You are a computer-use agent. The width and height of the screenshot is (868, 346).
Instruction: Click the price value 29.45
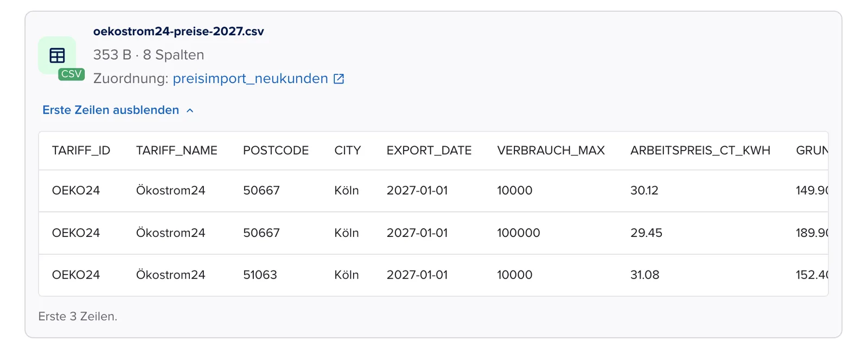click(x=646, y=233)
